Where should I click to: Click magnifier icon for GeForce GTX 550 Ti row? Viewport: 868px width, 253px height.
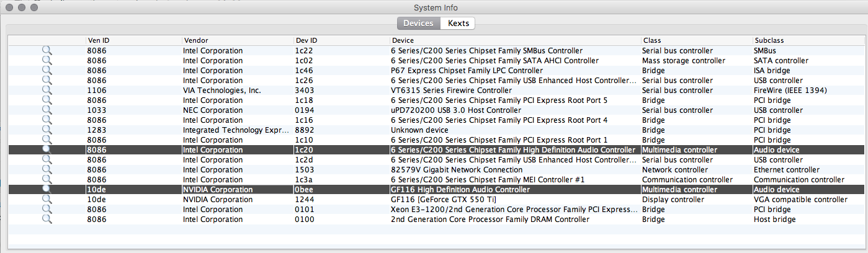point(47,200)
